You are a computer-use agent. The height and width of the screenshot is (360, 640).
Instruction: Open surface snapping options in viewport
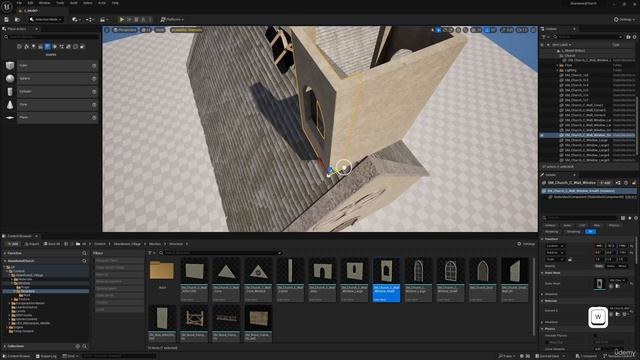[x=466, y=30]
